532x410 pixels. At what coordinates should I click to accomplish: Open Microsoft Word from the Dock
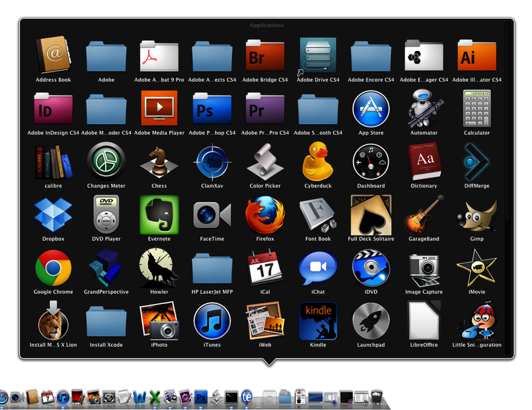(140, 397)
